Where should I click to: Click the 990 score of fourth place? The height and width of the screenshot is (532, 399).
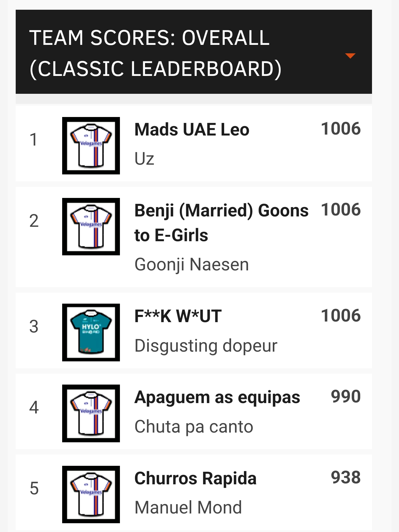346,396
